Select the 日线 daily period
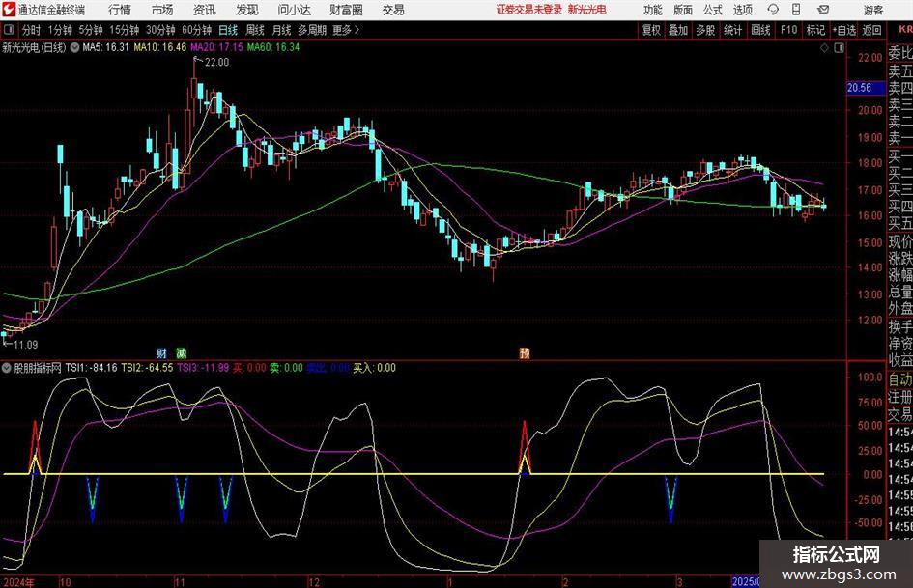The height and width of the screenshot is (588, 913). [228, 30]
